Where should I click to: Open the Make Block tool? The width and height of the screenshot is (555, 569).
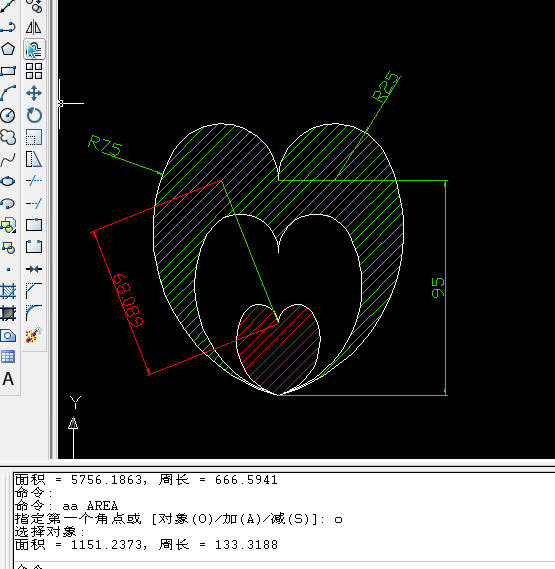pyautogui.click(x=8, y=247)
